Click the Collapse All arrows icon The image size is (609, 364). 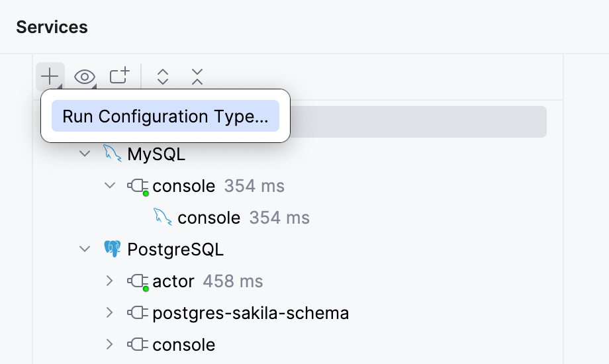coord(197,77)
